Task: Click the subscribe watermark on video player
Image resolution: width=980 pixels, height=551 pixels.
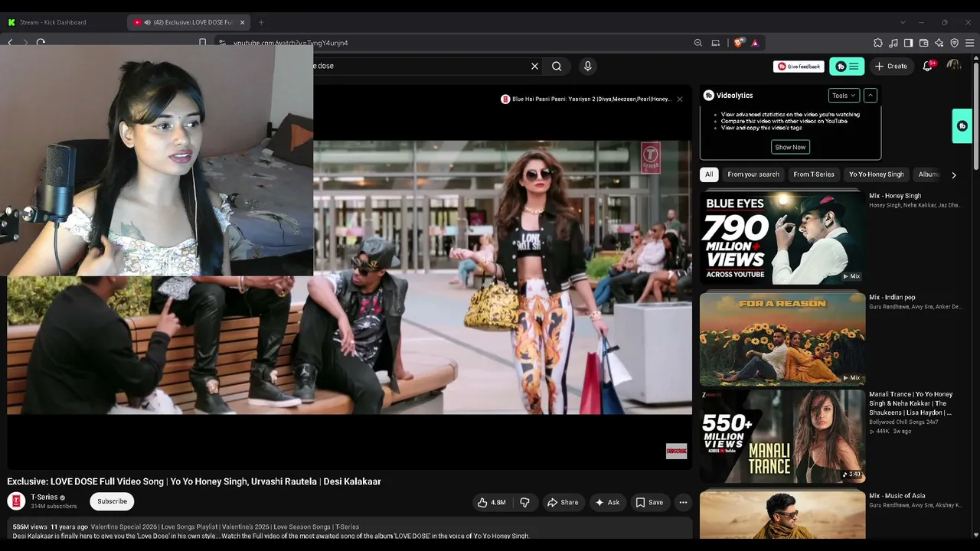Action: (676, 452)
